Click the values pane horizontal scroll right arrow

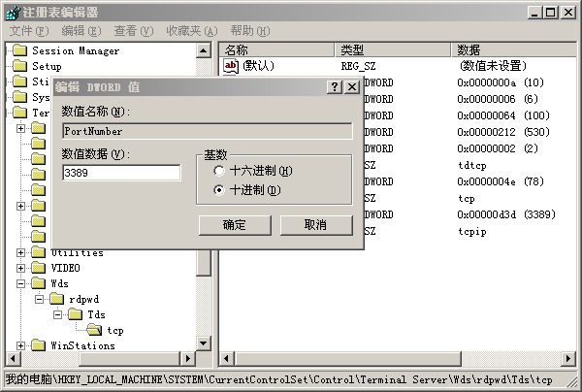[x=568, y=359]
